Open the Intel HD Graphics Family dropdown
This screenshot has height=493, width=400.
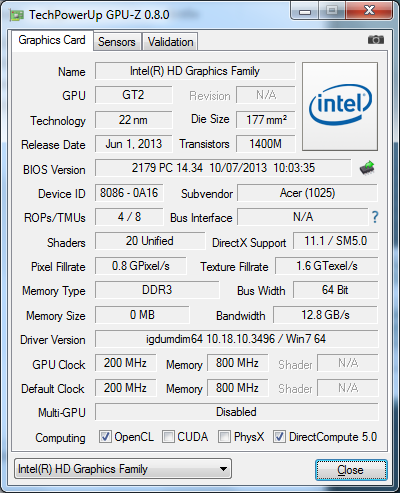point(123,469)
